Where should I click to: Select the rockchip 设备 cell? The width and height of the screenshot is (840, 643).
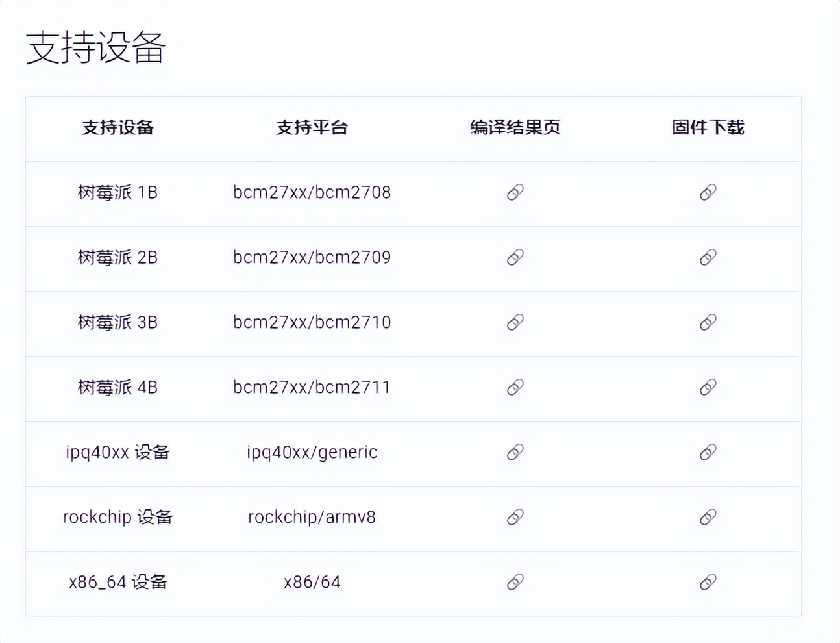(117, 517)
